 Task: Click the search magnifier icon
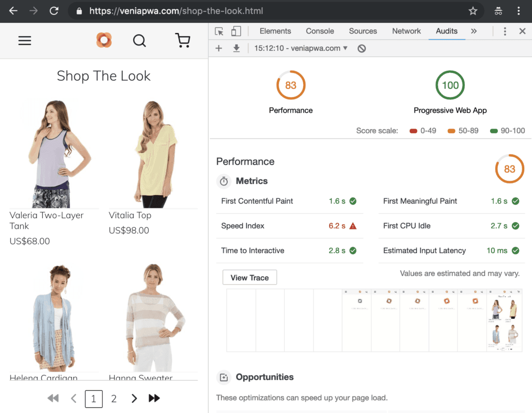tap(139, 40)
